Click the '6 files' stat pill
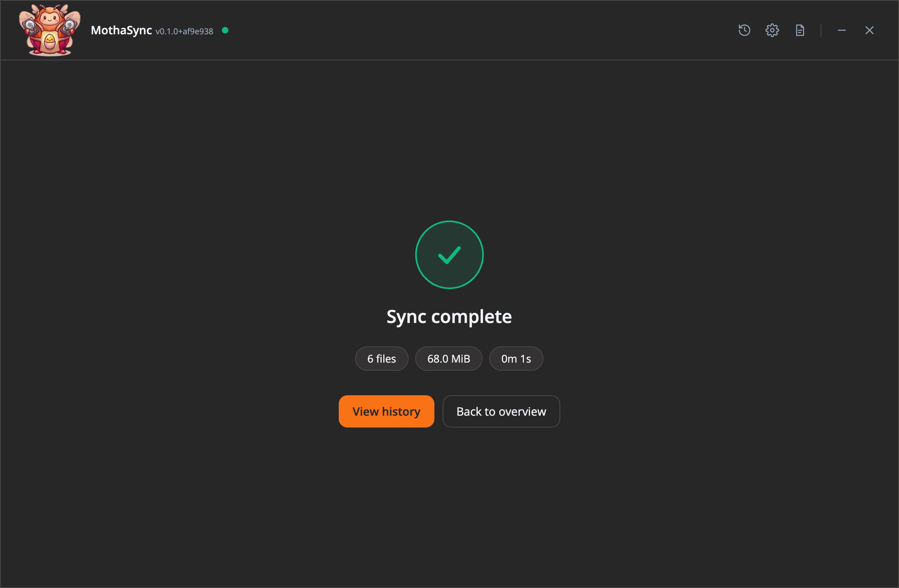Screen dimensions: 899x588 pyautogui.click(x=382, y=359)
